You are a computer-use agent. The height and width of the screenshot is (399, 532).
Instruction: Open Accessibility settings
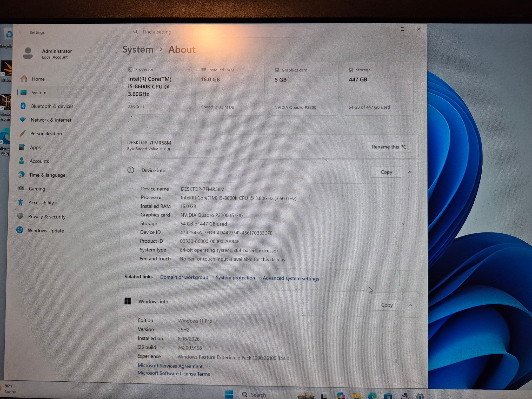point(41,203)
